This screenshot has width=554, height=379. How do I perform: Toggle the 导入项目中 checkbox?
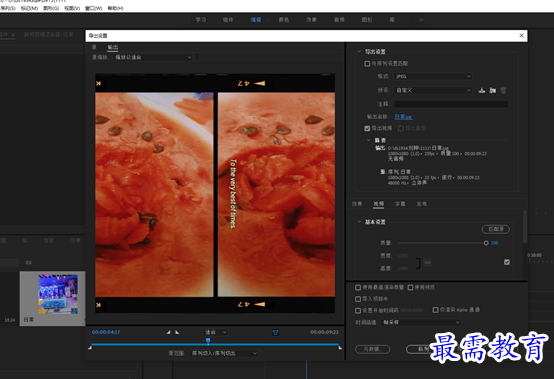[x=358, y=299]
